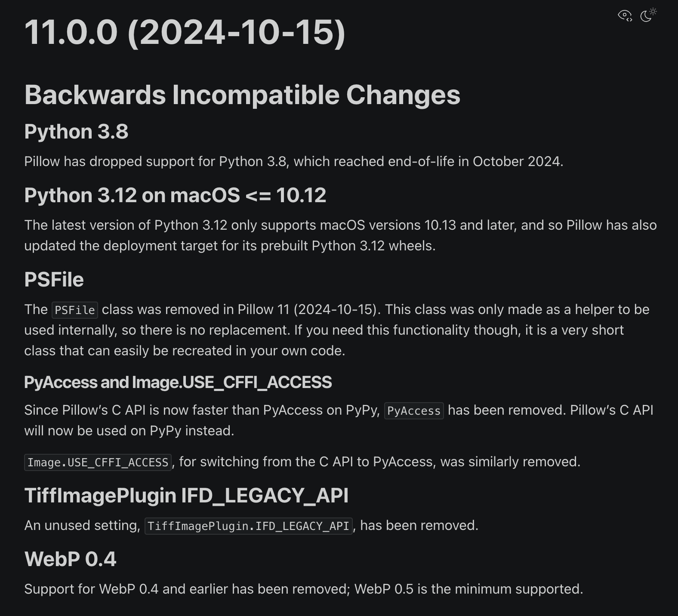Viewport: 678px width, 616px height.
Task: Open the view page source eye icon
Action: [x=625, y=15]
